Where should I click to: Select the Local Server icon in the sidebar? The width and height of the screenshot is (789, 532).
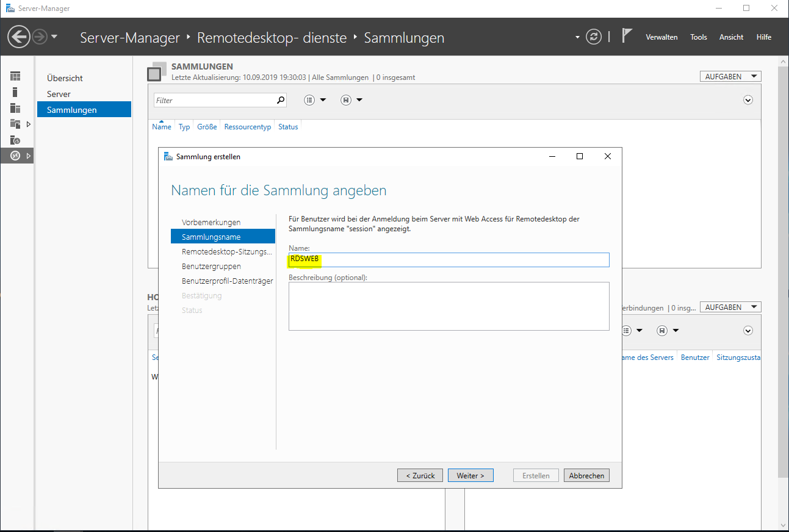pos(15,92)
